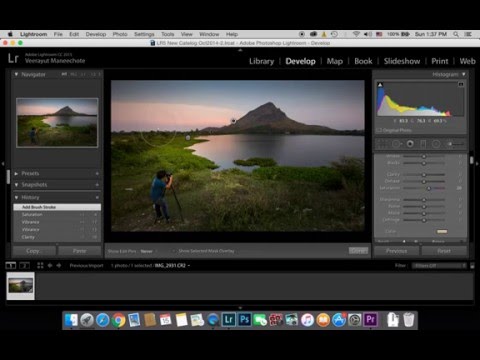Create a new snapshot with plus icon

pyautogui.click(x=97, y=185)
